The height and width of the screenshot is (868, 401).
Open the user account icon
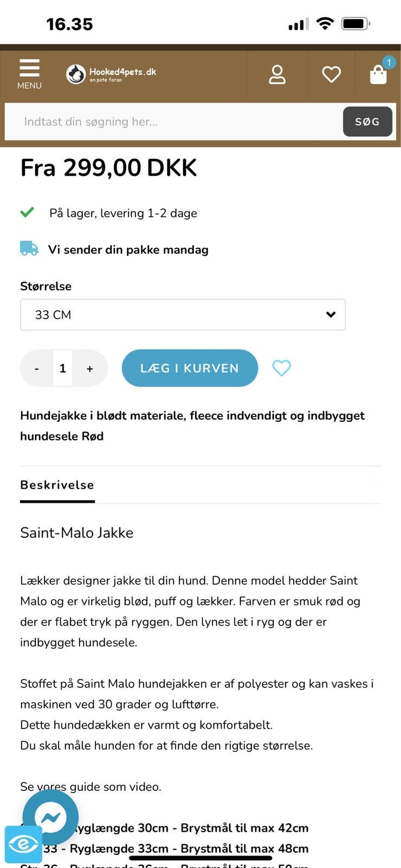(x=277, y=74)
